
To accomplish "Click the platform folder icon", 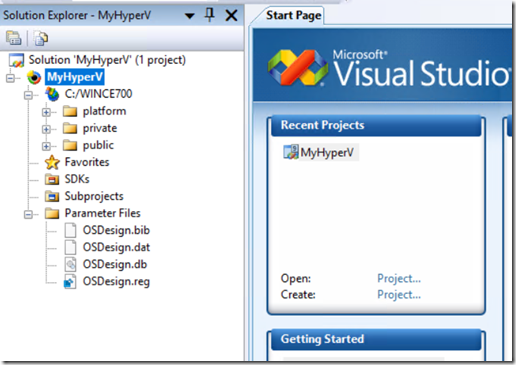I will (70, 111).
